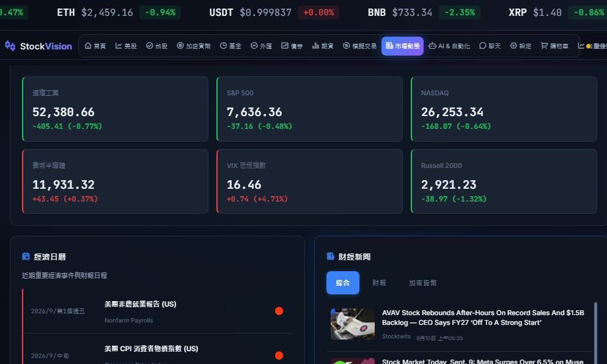Open the AVAV Stock Rebounds article headline
The height and width of the screenshot is (364, 607).
[x=483, y=318]
